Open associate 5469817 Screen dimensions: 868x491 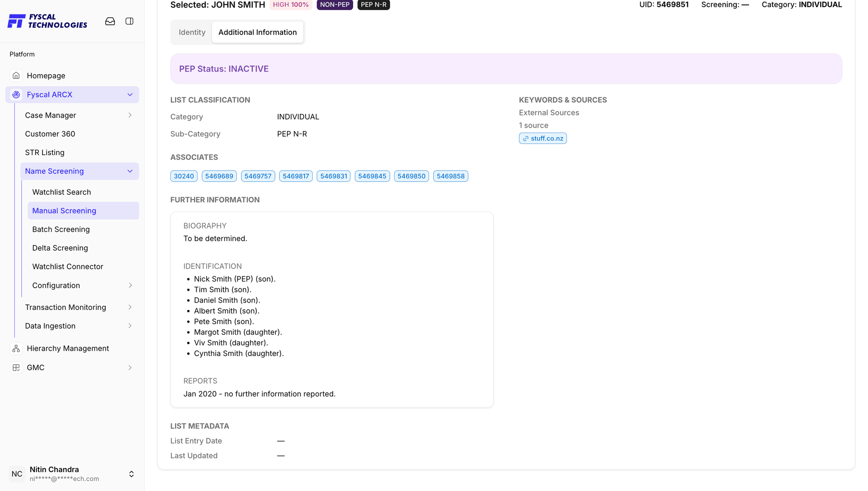pos(296,176)
